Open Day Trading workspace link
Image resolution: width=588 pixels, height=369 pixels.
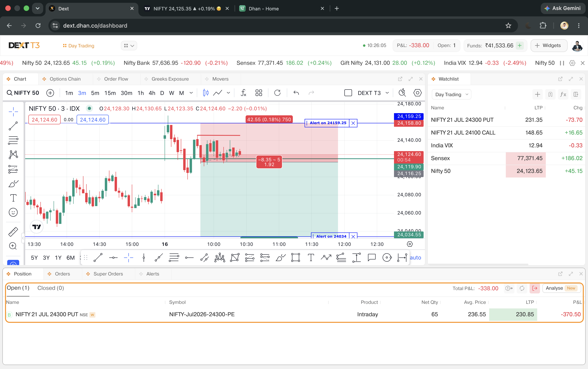click(79, 46)
